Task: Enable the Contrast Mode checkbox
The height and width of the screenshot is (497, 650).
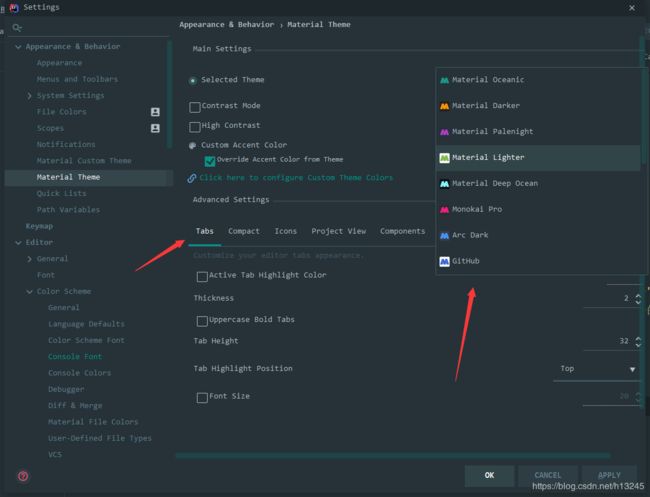Action: [194, 107]
